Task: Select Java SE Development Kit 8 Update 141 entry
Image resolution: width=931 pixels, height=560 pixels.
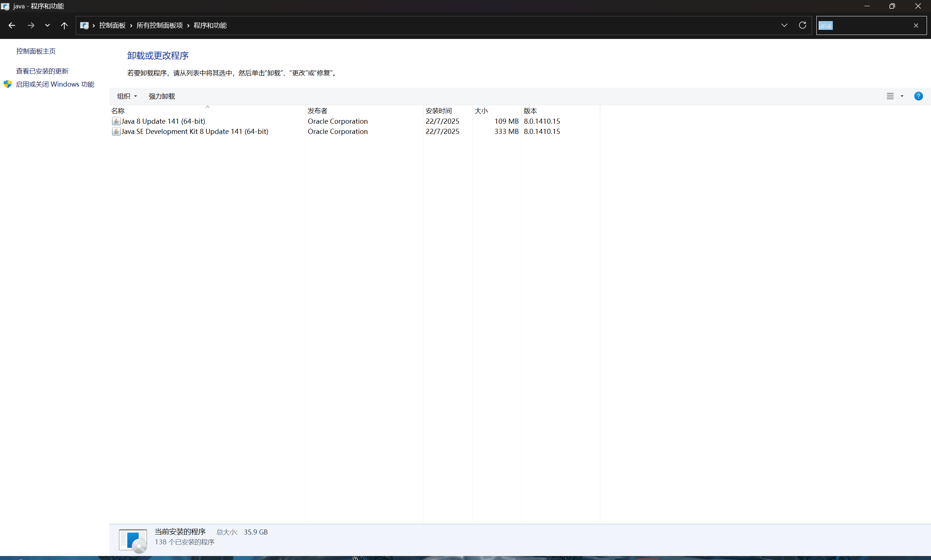Action: pos(195,131)
